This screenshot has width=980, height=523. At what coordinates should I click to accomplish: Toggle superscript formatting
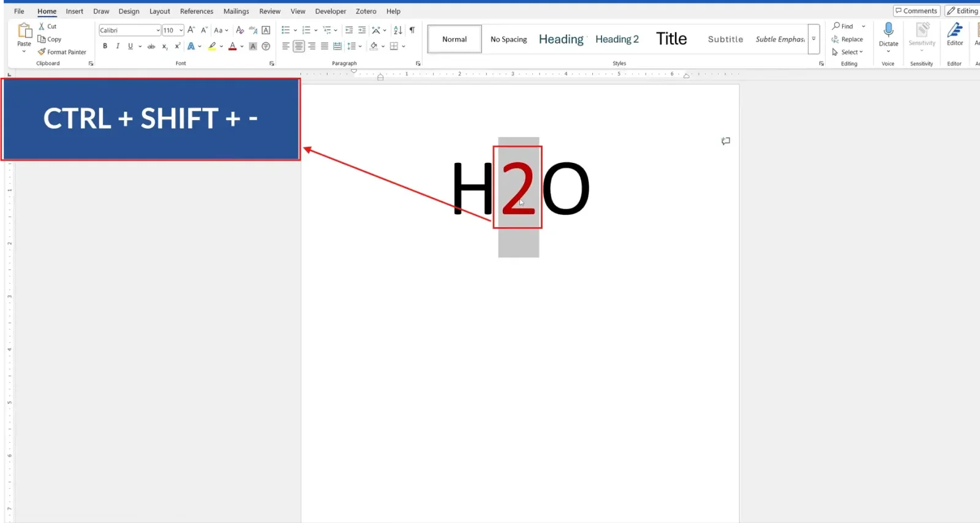click(x=177, y=46)
